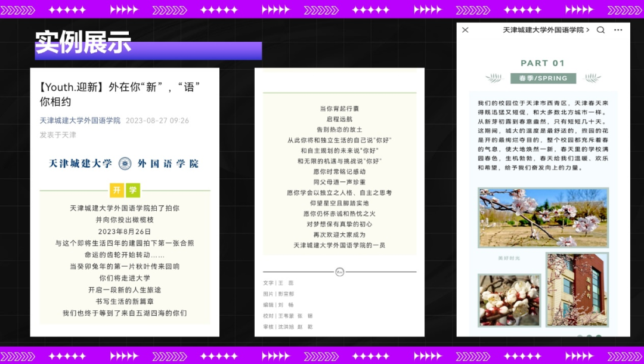Screen dimensions: 644x364
Task: Click the "编辑" credit line
Action: pyautogui.click(x=278, y=306)
